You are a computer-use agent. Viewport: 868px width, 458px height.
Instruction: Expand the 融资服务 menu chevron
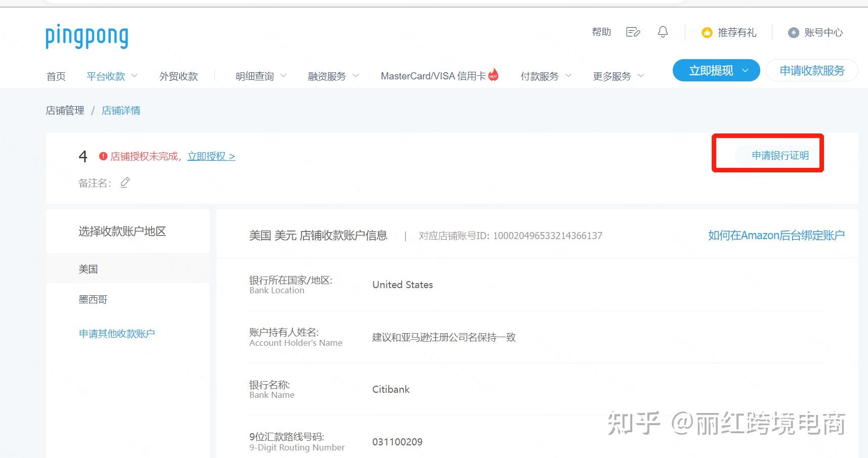(x=356, y=75)
